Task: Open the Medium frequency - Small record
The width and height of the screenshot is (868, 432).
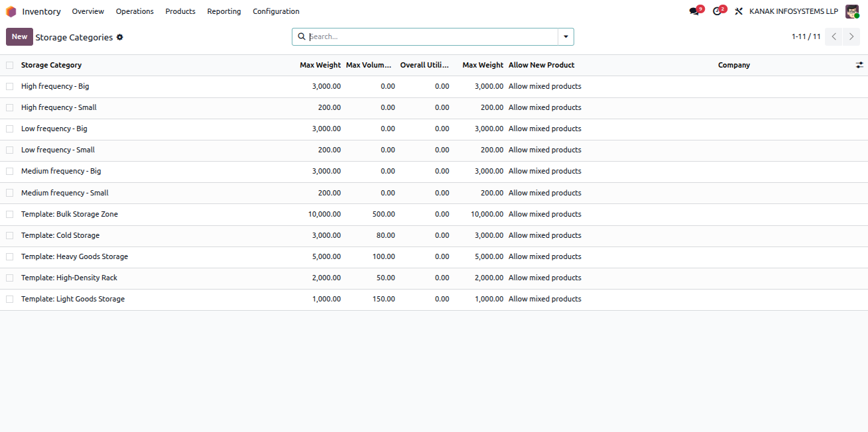Action: click(x=65, y=193)
